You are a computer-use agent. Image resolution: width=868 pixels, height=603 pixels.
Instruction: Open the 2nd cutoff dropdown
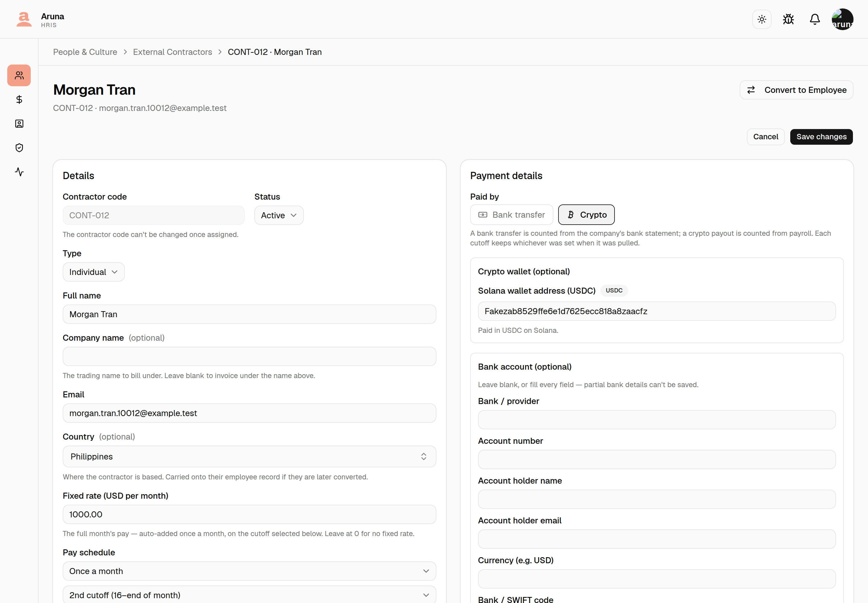[249, 595]
